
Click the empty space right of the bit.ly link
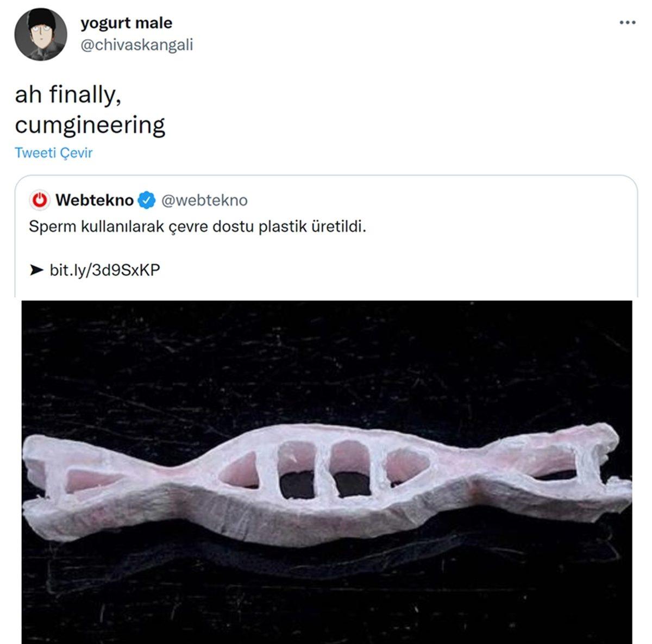[x=380, y=270]
